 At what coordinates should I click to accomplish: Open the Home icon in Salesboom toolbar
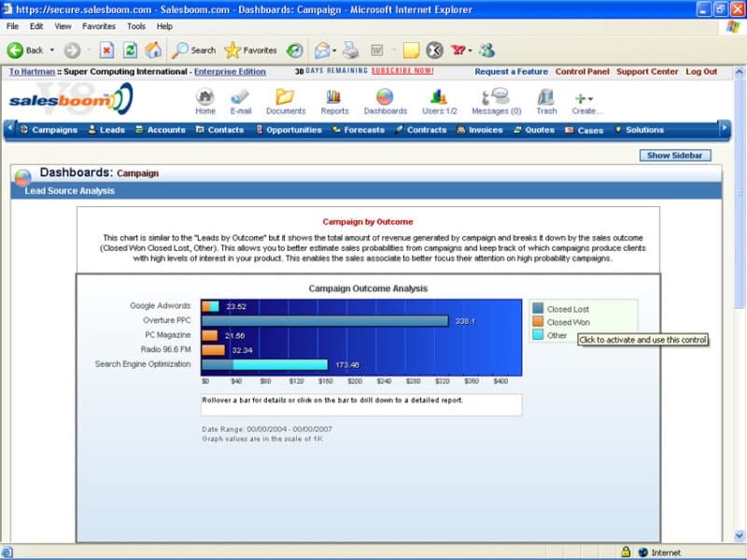[204, 97]
